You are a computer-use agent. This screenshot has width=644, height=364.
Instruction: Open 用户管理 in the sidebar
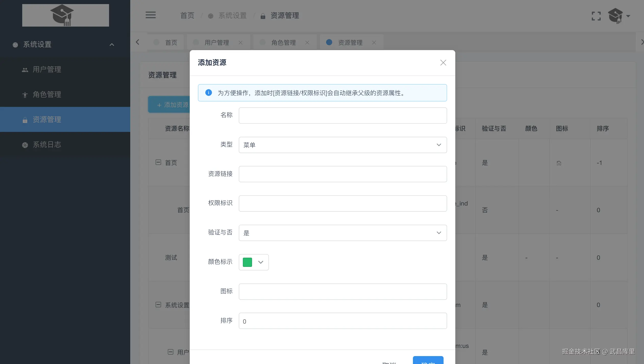coord(47,70)
